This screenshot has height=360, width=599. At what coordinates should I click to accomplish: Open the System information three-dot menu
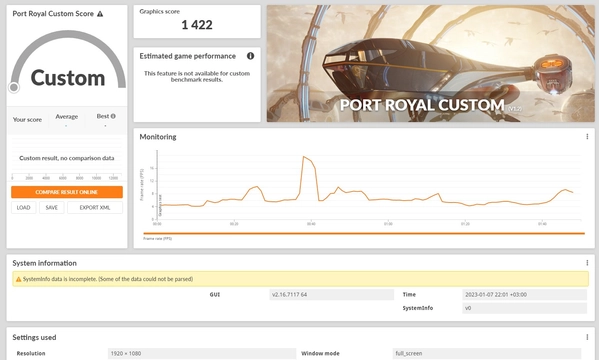pyautogui.click(x=587, y=263)
